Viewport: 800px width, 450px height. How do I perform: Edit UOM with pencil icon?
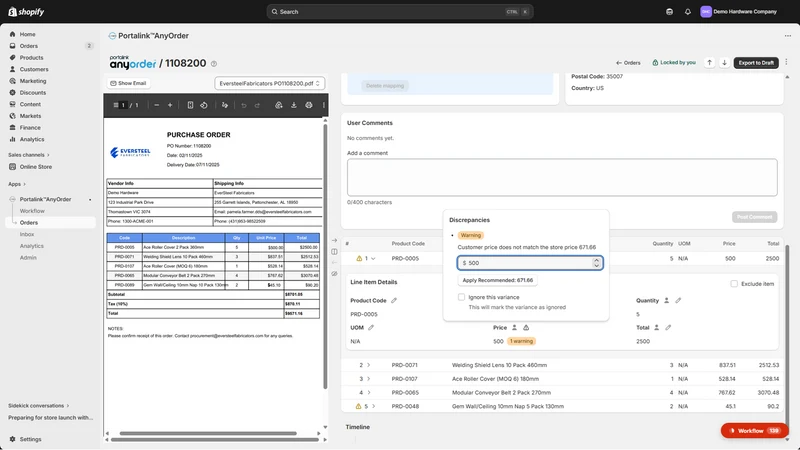tap(371, 328)
